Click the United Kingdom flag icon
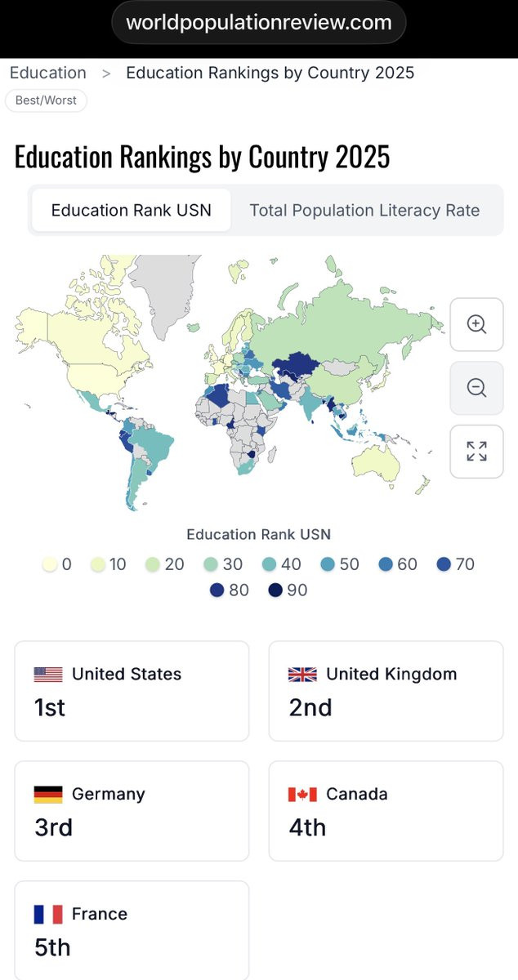Image resolution: width=518 pixels, height=980 pixels. coord(302,675)
